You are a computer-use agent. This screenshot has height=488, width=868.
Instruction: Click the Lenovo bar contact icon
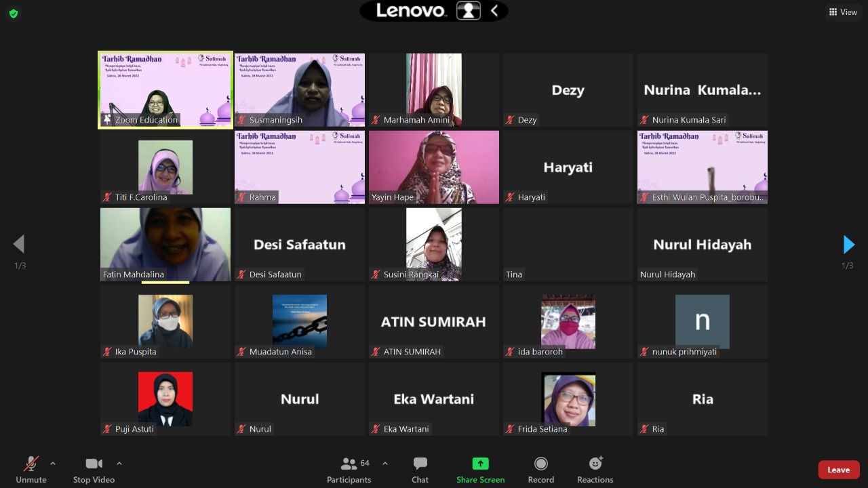coord(469,10)
